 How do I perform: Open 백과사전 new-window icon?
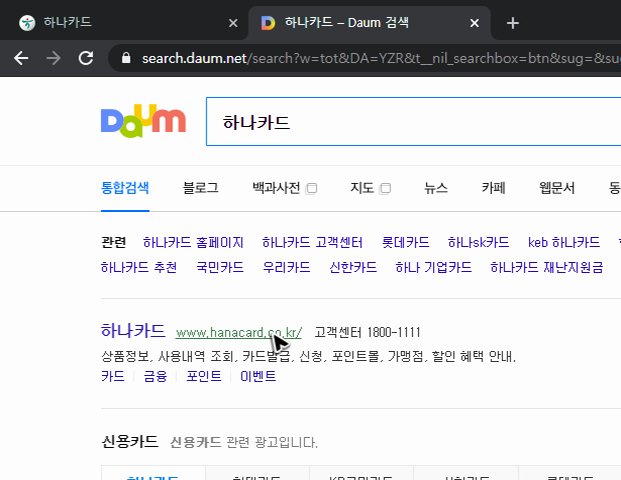click(x=311, y=189)
